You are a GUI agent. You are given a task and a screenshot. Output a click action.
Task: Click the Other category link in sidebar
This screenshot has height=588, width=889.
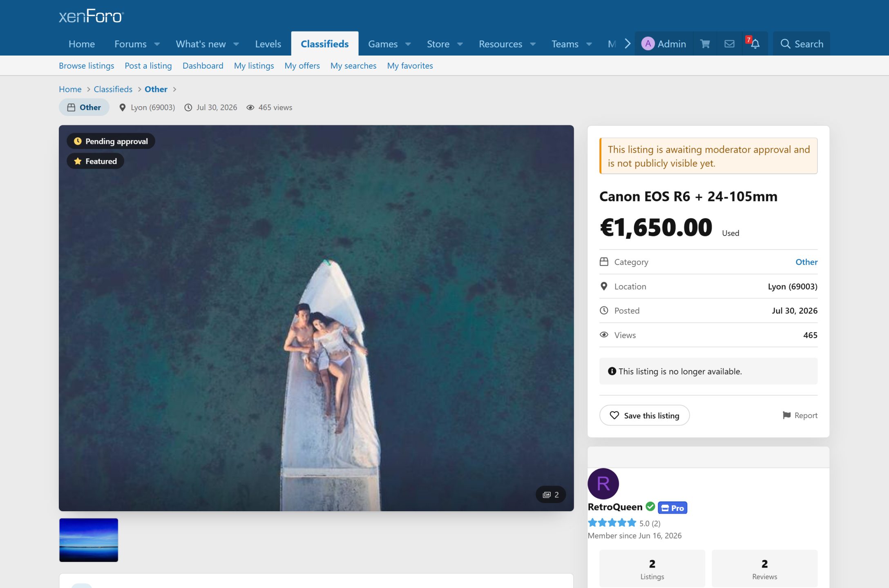(806, 262)
